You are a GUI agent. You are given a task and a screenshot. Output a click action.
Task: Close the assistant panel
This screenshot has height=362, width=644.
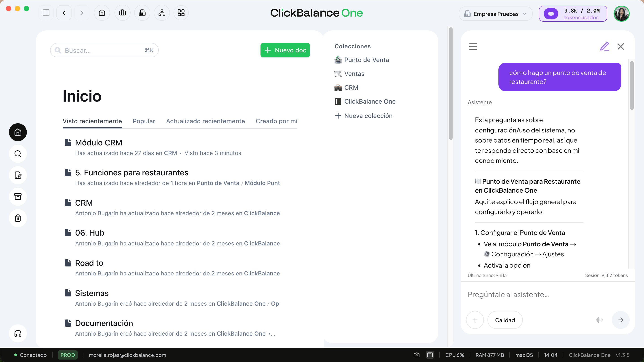[621, 47]
